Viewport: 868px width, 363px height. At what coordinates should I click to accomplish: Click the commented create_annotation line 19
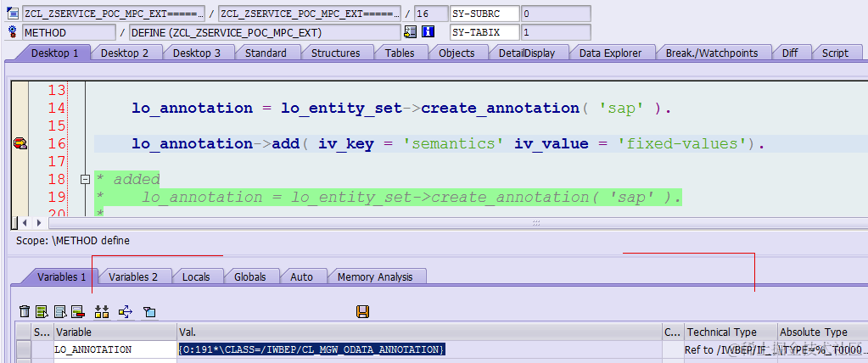389,197
